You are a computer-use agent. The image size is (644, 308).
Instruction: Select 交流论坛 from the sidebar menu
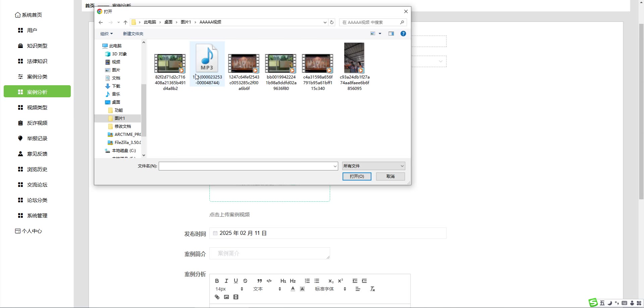pyautogui.click(x=37, y=185)
